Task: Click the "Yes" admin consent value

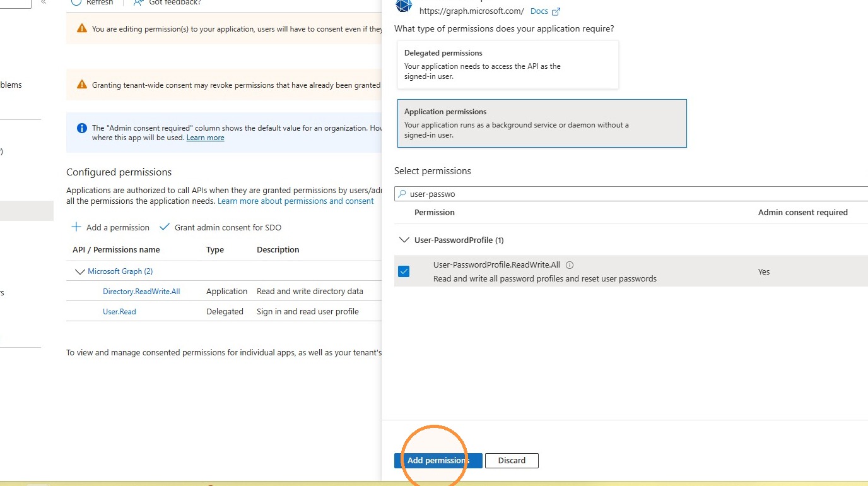Action: [x=764, y=272]
